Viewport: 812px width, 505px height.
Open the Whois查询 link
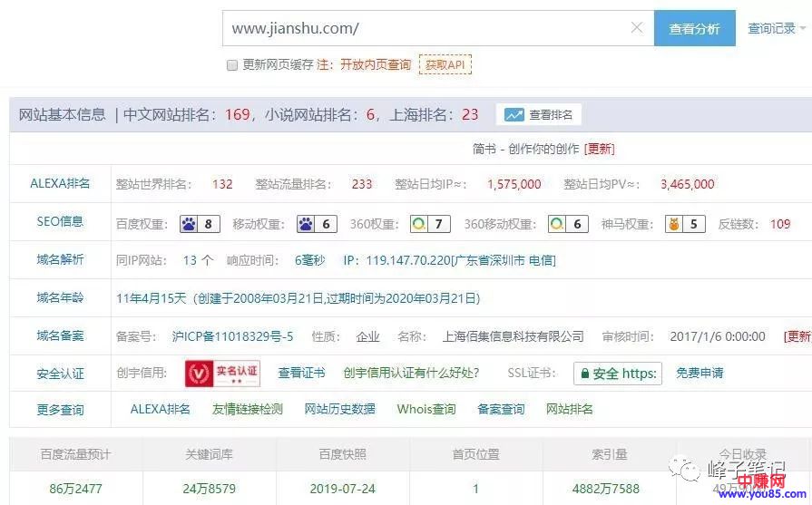tap(426, 409)
